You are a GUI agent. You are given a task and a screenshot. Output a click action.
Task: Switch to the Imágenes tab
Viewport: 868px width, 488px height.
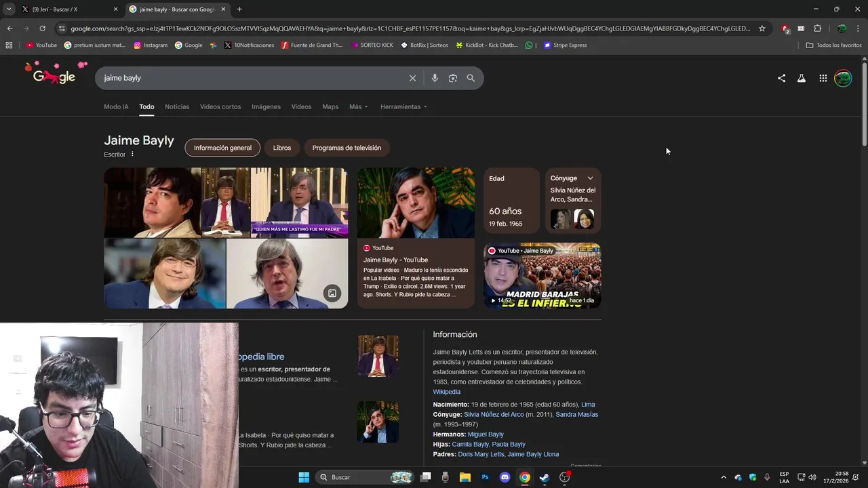coord(266,107)
